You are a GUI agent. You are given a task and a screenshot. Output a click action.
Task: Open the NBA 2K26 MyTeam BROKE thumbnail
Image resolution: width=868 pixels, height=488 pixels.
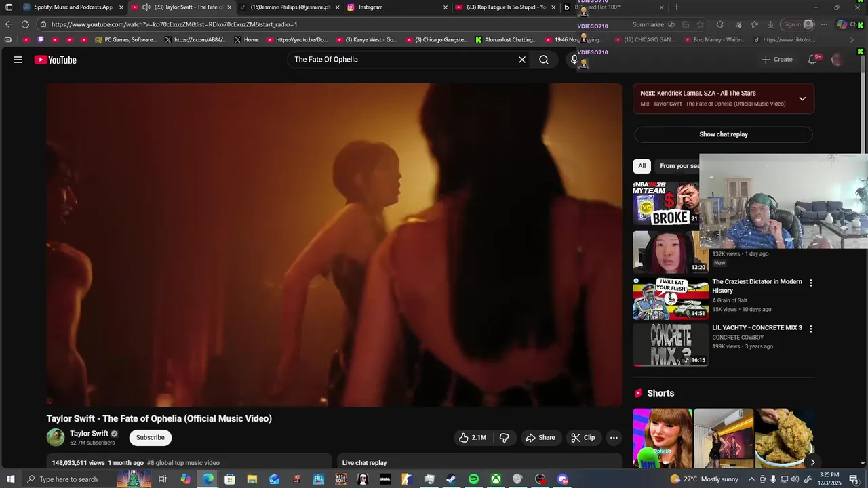(666, 203)
